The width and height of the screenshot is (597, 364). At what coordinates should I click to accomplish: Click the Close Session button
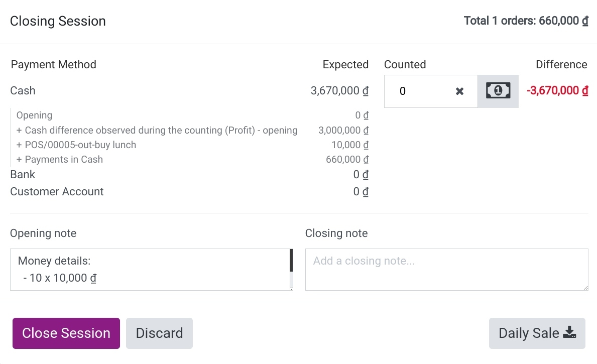point(66,333)
